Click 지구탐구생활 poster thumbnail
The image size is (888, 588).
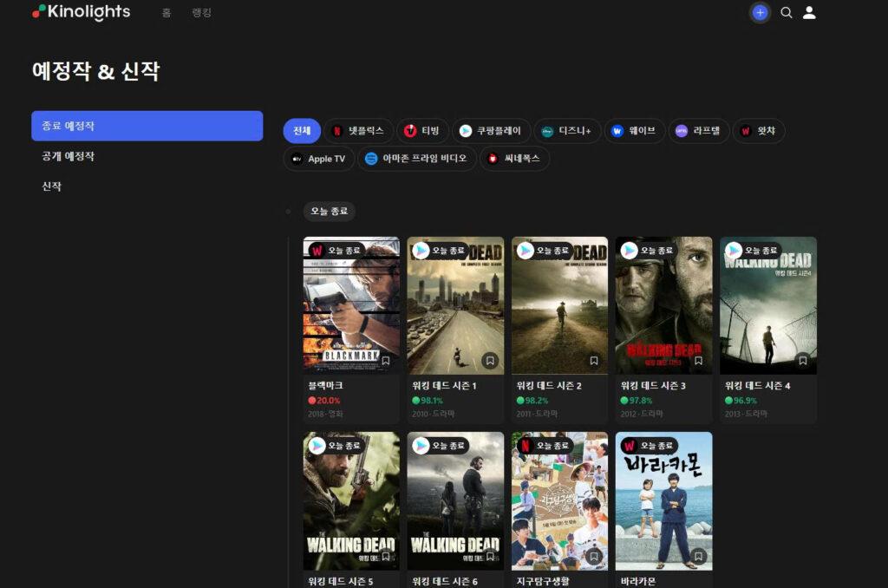(559, 500)
